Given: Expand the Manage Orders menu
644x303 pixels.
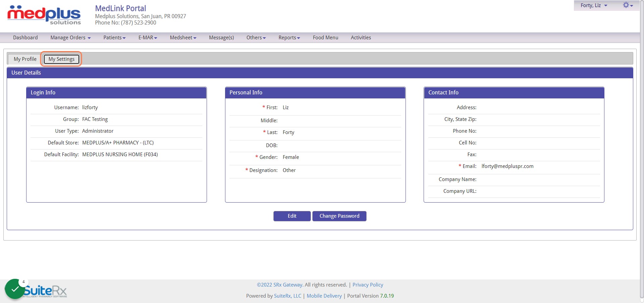Looking at the screenshot, I should pyautogui.click(x=70, y=38).
